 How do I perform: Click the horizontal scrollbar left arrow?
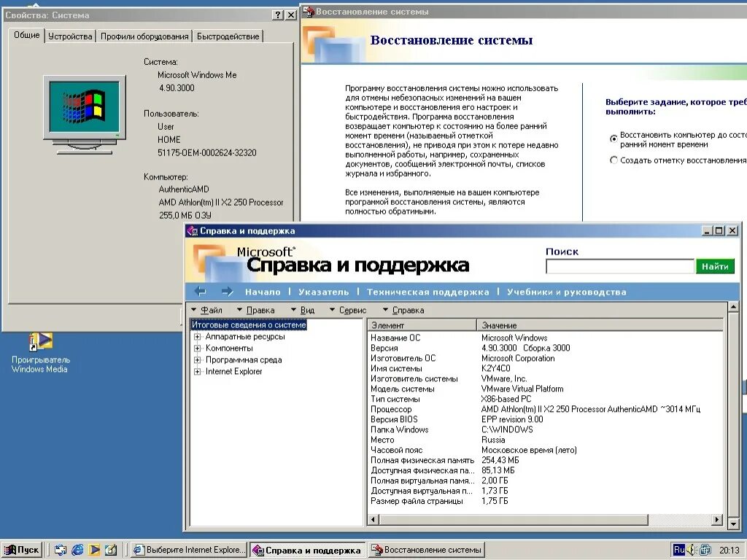click(x=374, y=519)
